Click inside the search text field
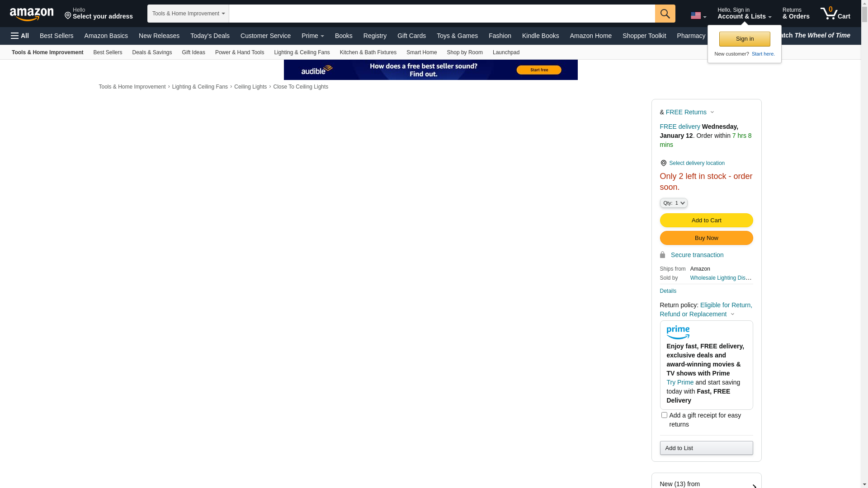This screenshot has width=868, height=488. 441,14
